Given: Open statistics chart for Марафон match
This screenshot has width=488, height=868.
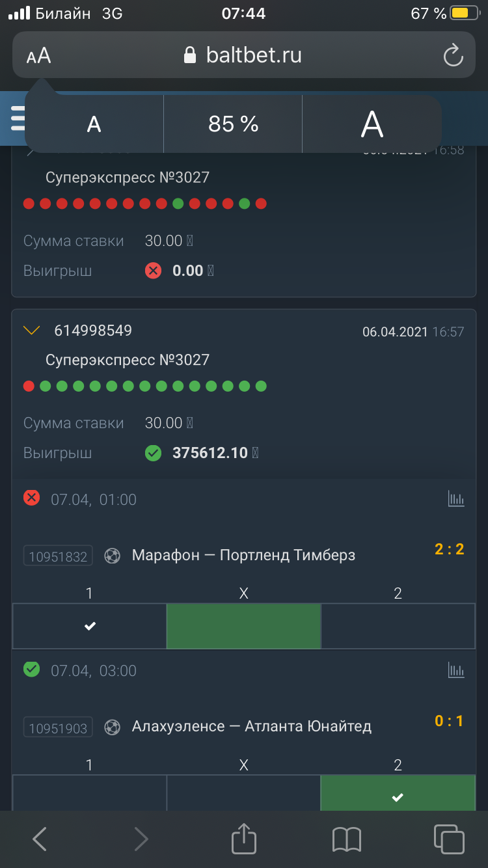Looking at the screenshot, I should (x=456, y=499).
